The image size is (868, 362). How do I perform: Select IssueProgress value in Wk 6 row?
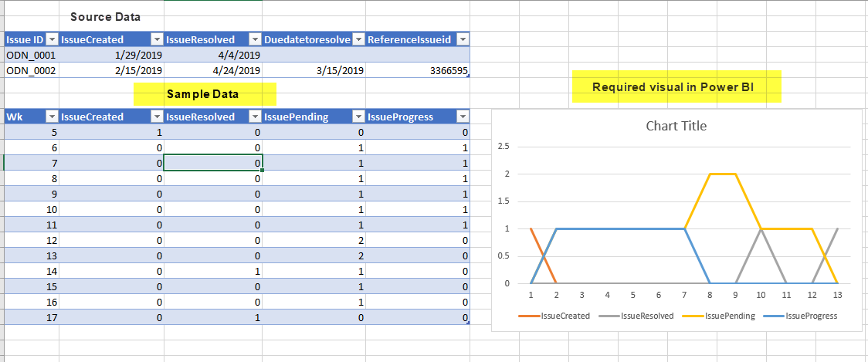click(x=417, y=147)
